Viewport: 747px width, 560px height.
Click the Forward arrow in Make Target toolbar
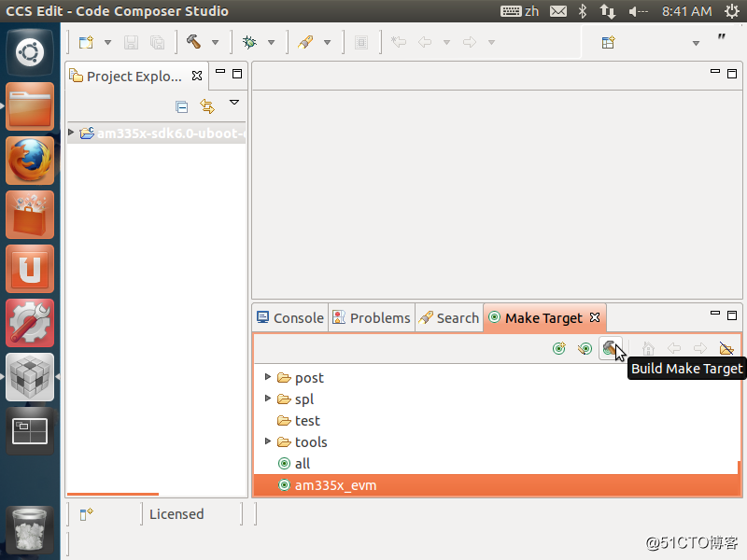click(x=699, y=348)
